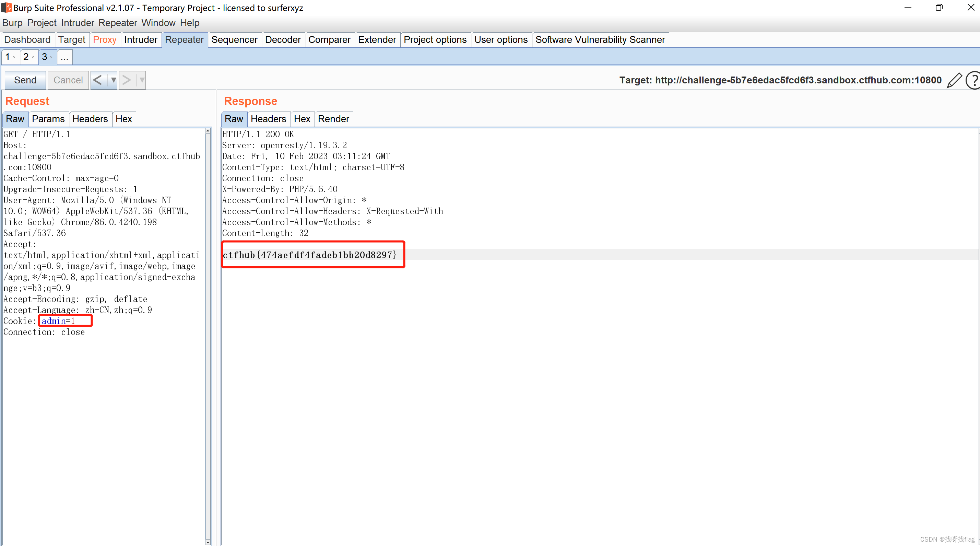Go forward with the next request arrow
The image size is (980, 546).
[127, 80]
